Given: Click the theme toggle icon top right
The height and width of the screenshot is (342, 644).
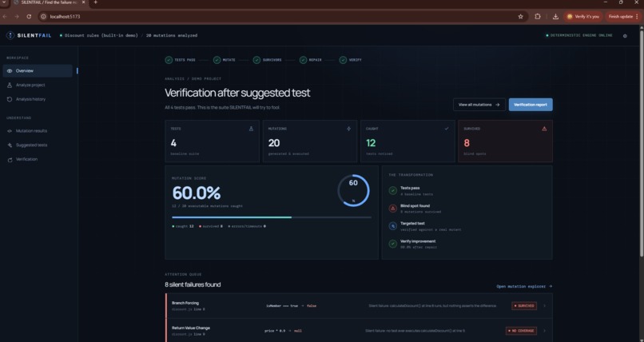Looking at the screenshot, I should (x=625, y=36).
